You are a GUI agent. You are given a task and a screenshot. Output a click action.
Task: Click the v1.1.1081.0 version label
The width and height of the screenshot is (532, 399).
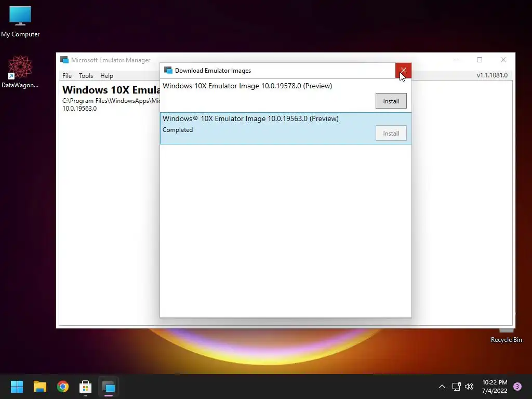[492, 75]
